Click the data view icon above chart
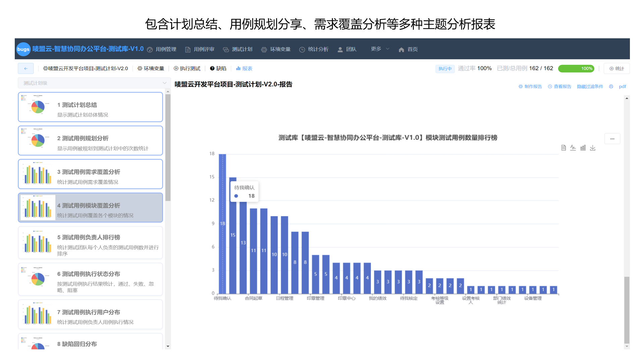 coord(563,148)
